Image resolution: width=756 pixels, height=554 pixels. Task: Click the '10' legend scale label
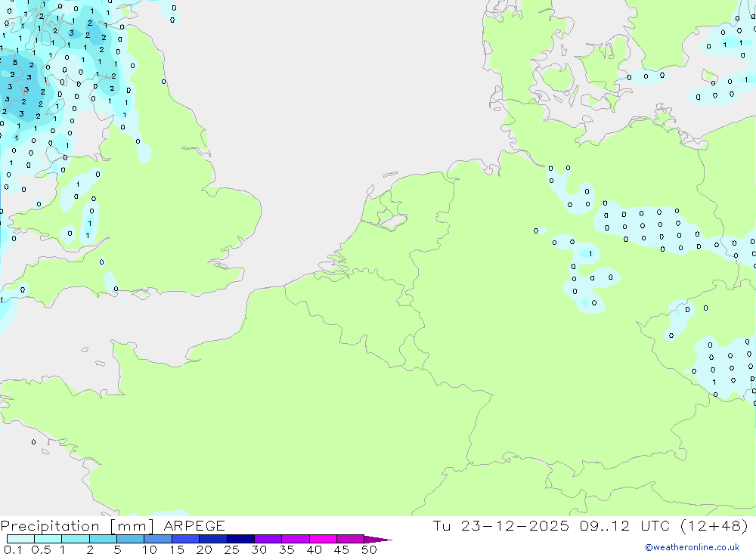coord(150,549)
